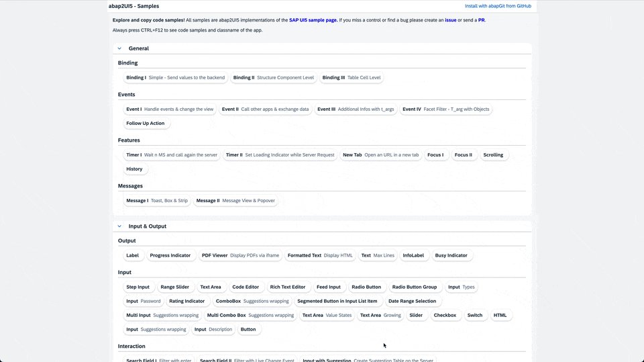Open Binding II Structure Component Level

tap(274, 77)
